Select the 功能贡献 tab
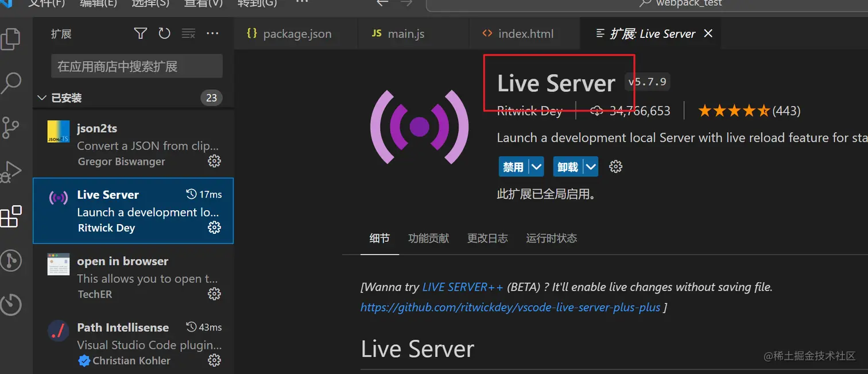The image size is (868, 374). click(x=428, y=238)
